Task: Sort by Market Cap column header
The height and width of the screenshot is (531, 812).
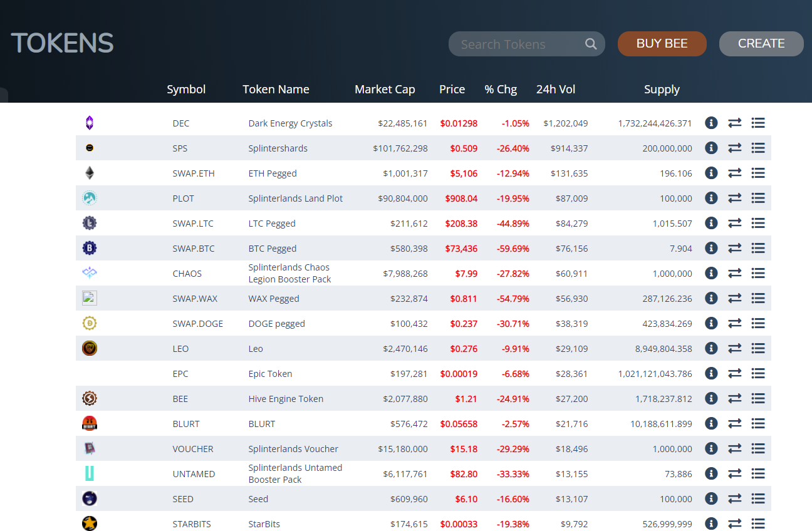Action: pos(385,90)
